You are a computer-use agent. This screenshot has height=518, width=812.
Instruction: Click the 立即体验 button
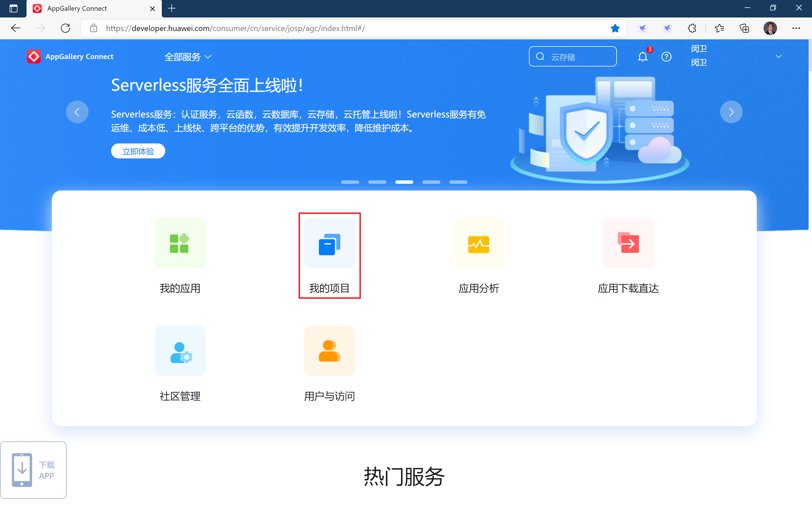point(138,151)
